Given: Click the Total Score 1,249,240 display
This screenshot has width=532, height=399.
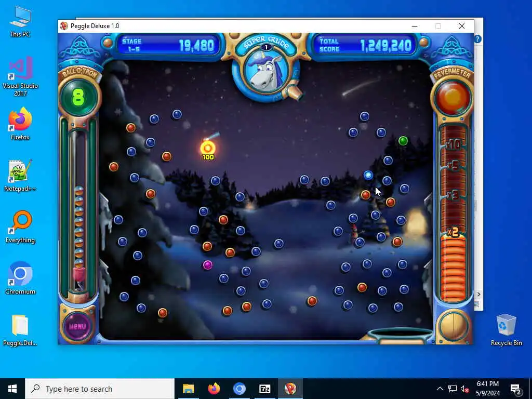Looking at the screenshot, I should 365,45.
